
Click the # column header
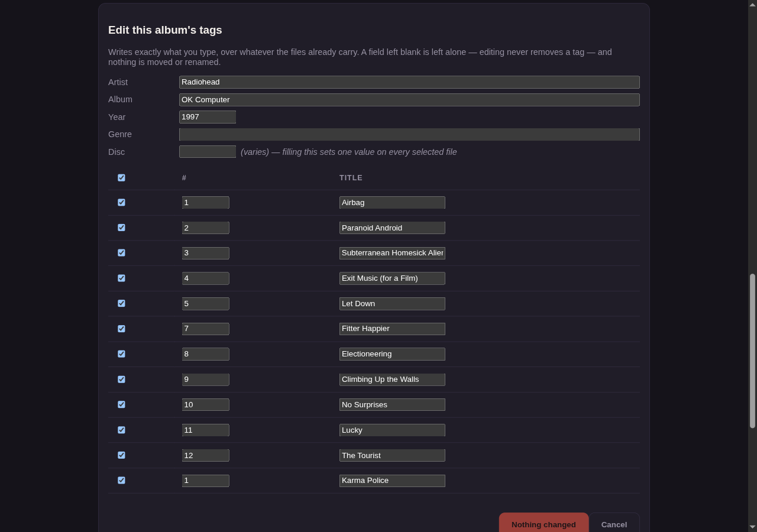click(184, 178)
